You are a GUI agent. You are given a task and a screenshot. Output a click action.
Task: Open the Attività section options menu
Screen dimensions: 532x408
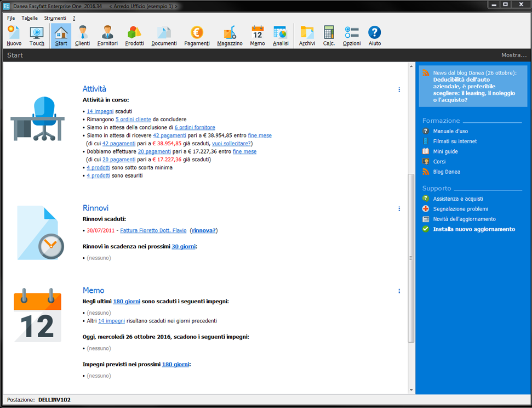[x=399, y=89]
